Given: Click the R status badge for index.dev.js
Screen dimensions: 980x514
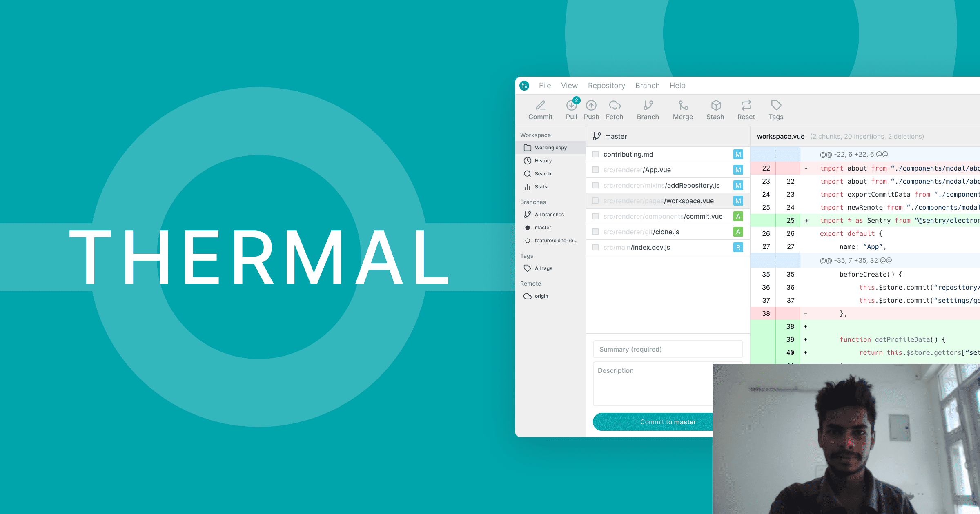Looking at the screenshot, I should point(738,247).
